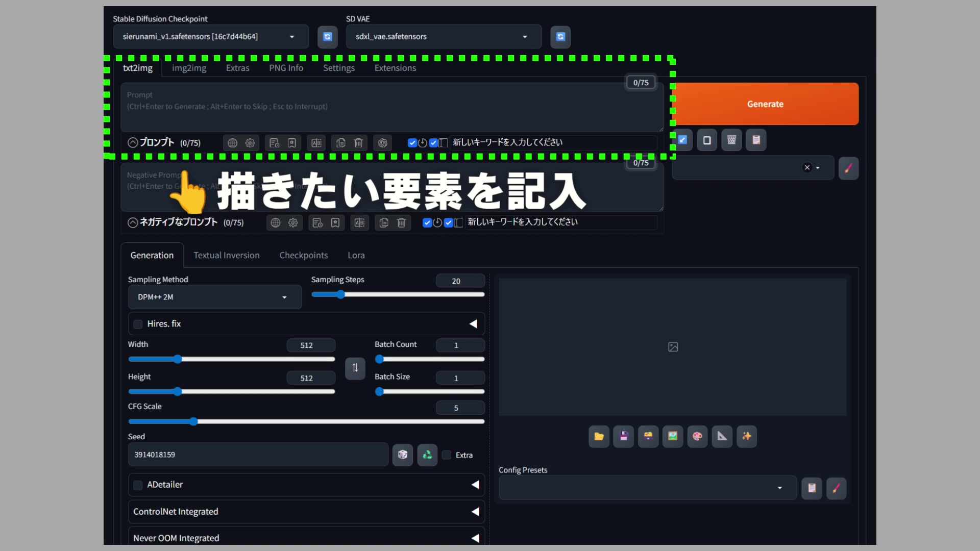
Task: Open the output images folder icon
Action: click(x=599, y=436)
